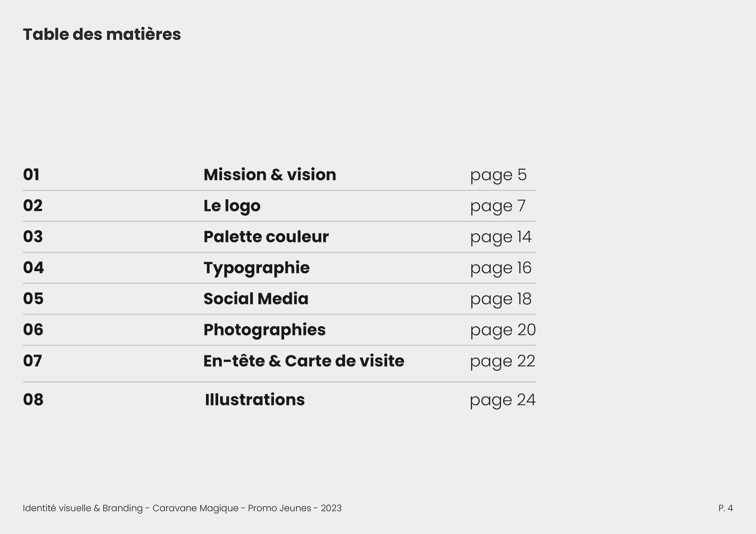Click 'page 18' next to Social Media
This screenshot has height=534, width=756.
click(500, 299)
